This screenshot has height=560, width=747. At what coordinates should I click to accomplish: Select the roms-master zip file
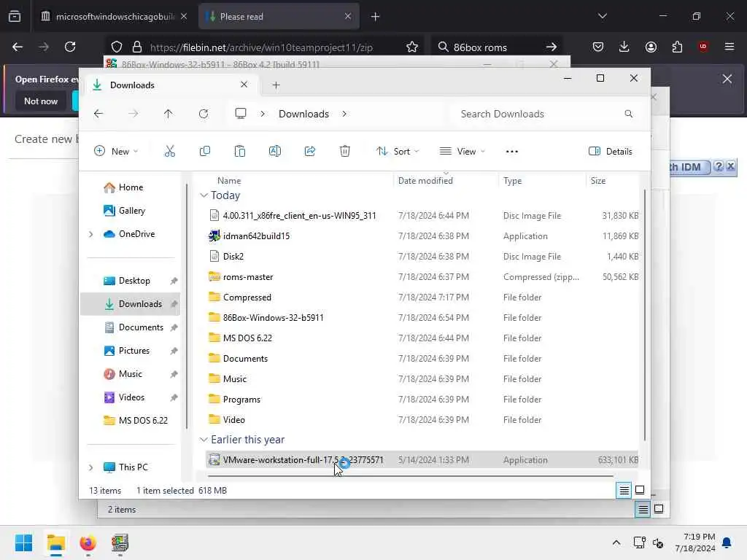point(422,276)
